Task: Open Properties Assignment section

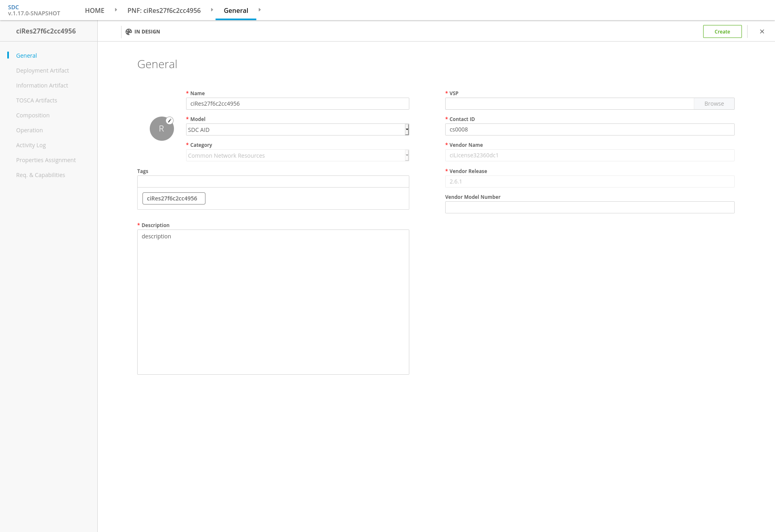Action: point(46,160)
